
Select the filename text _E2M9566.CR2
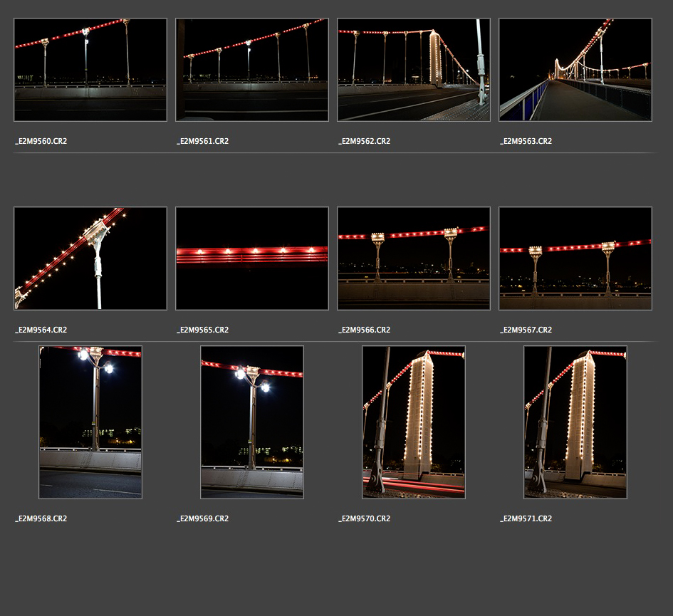[x=365, y=330]
